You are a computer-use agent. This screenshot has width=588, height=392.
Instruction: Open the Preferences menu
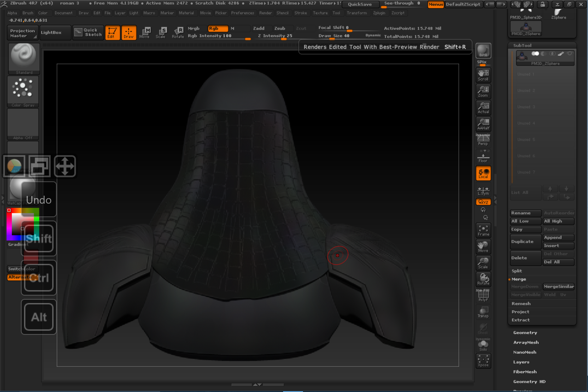[243, 13]
